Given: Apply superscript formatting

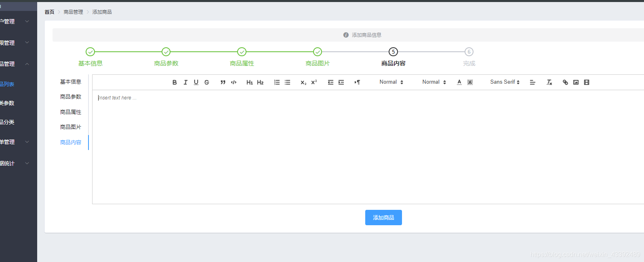Looking at the screenshot, I should click(x=314, y=82).
